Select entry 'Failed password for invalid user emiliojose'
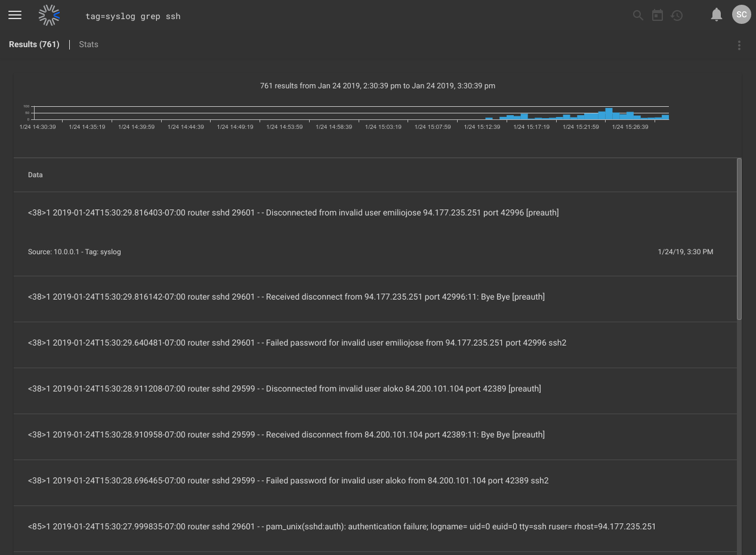 [x=375, y=345]
